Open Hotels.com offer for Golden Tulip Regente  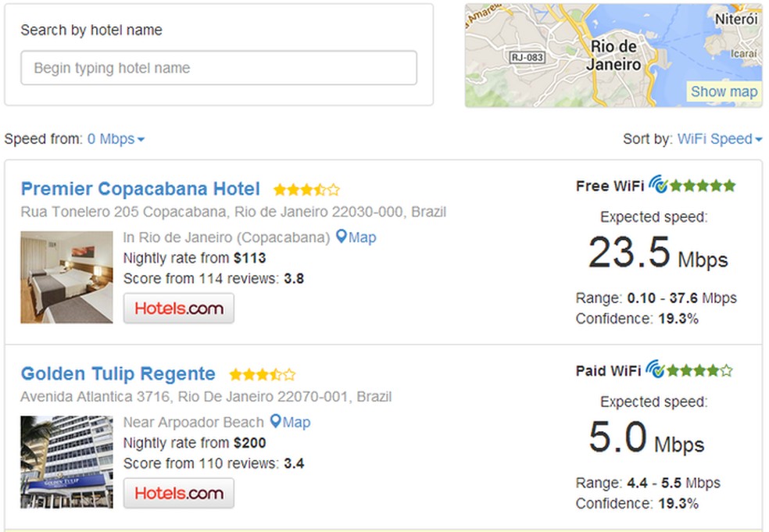179,493
